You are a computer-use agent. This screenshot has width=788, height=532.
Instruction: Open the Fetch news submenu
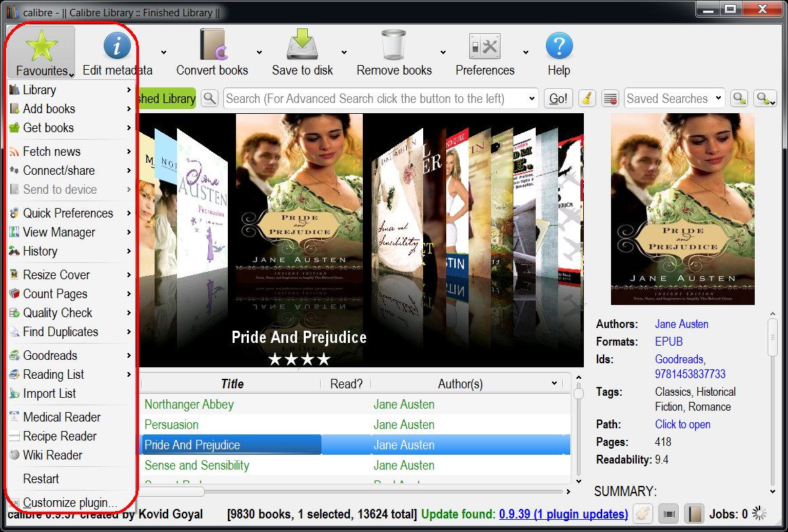pyautogui.click(x=71, y=152)
